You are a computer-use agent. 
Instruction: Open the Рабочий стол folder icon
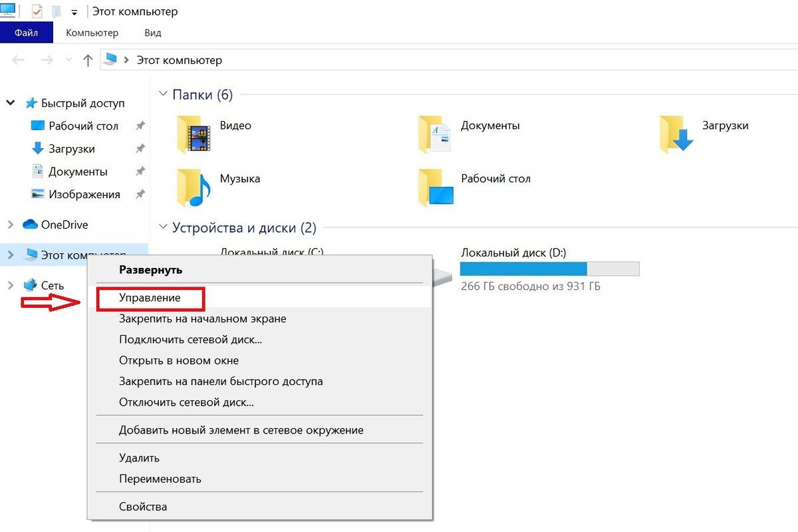click(x=435, y=188)
